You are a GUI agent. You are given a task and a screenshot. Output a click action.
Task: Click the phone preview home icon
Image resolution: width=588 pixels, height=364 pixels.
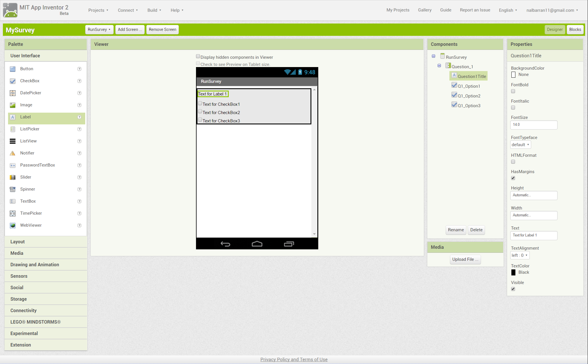[x=257, y=244]
